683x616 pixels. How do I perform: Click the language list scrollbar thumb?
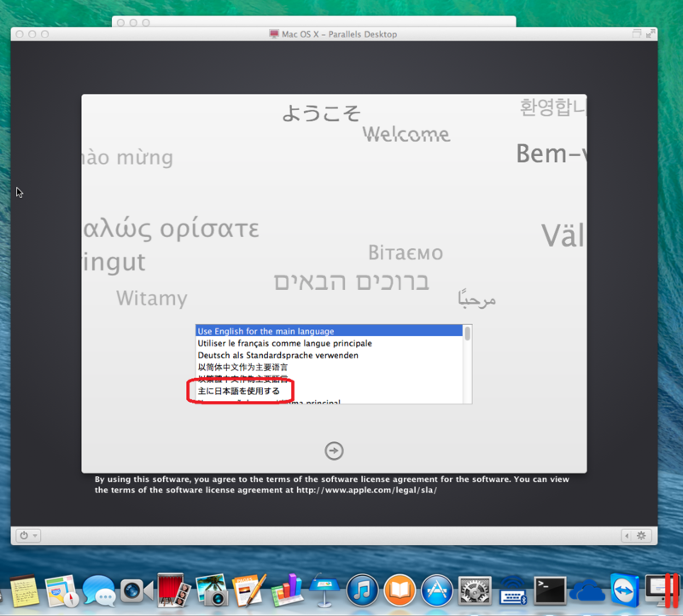(x=467, y=334)
